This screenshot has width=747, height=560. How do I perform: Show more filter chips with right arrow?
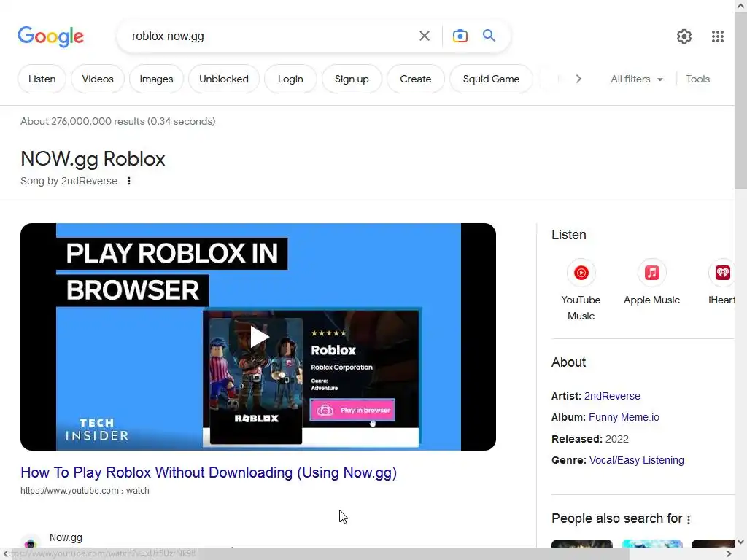coord(578,79)
